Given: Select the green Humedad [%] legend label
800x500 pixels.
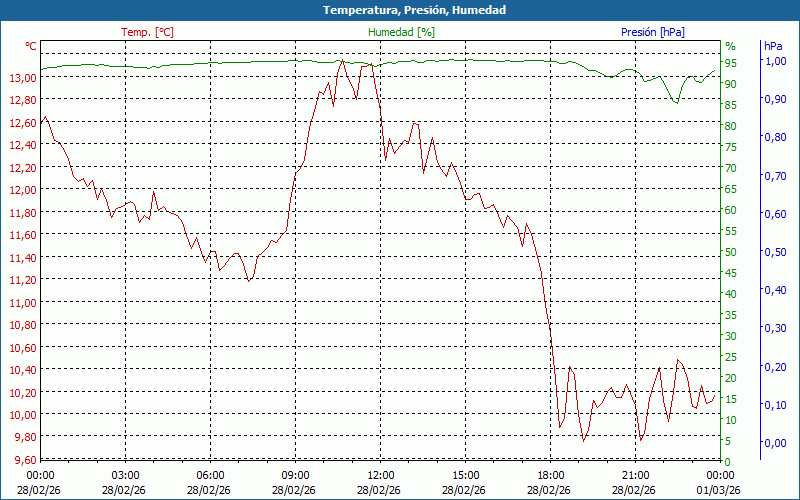Looking at the screenshot, I should (x=401, y=32).
